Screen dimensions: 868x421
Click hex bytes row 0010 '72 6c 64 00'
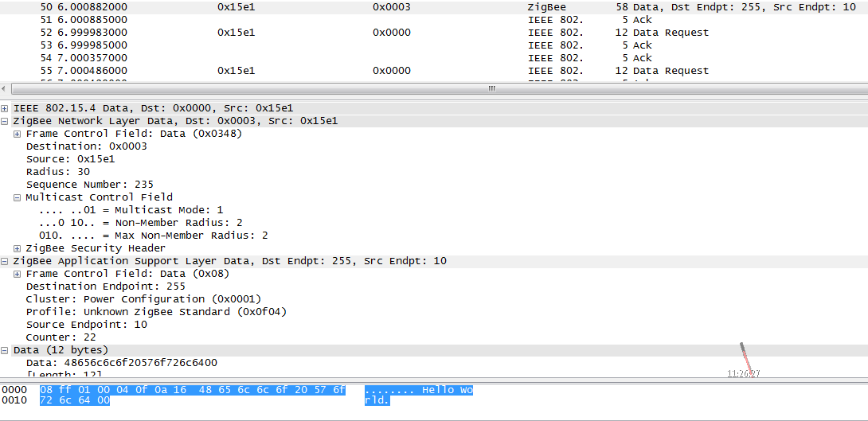[75, 400]
